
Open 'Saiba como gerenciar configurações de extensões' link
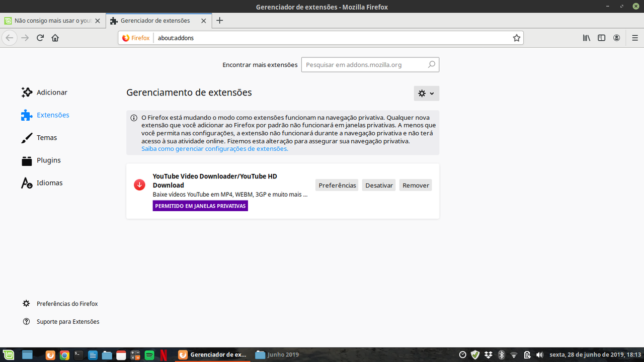(215, 149)
